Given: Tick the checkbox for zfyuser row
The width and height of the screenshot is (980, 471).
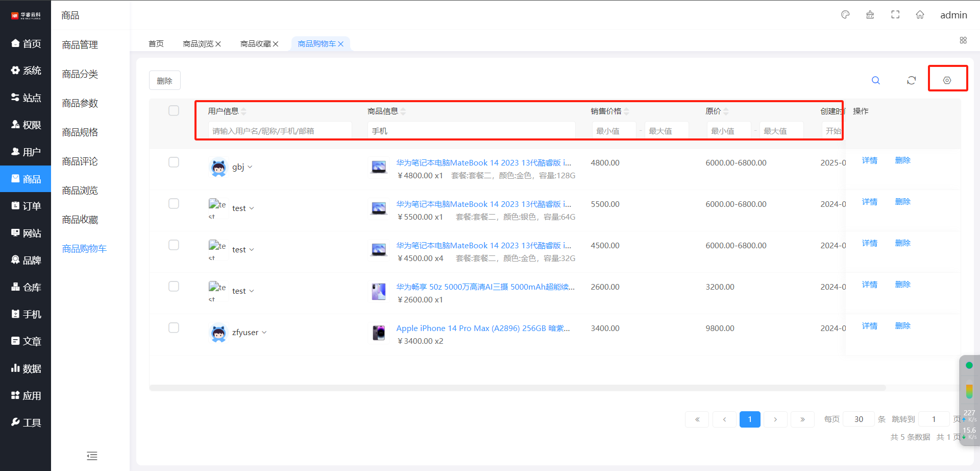Looking at the screenshot, I should pos(174,328).
